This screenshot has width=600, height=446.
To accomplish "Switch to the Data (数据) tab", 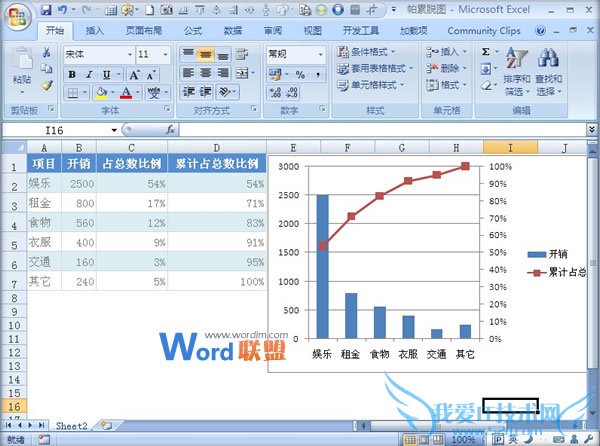I will 233,31.
